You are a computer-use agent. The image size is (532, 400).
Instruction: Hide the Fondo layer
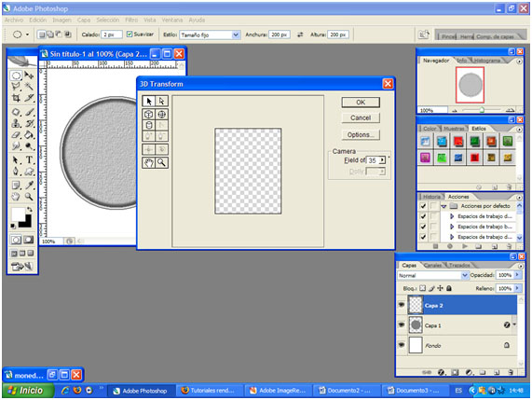pyautogui.click(x=402, y=345)
